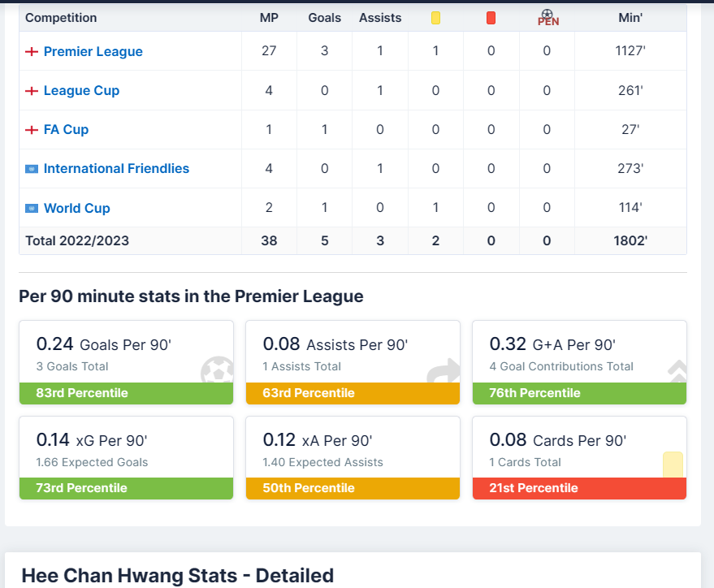Click the penalty goals PEN header icon
Image resolution: width=714 pixels, height=588 pixels.
(x=547, y=18)
